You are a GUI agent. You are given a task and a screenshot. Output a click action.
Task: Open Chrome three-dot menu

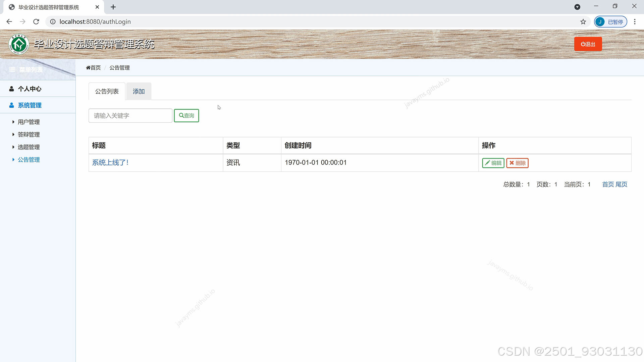pos(635,22)
